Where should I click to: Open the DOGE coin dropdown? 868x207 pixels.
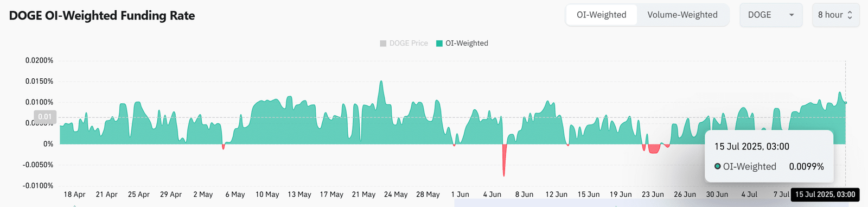coord(771,15)
